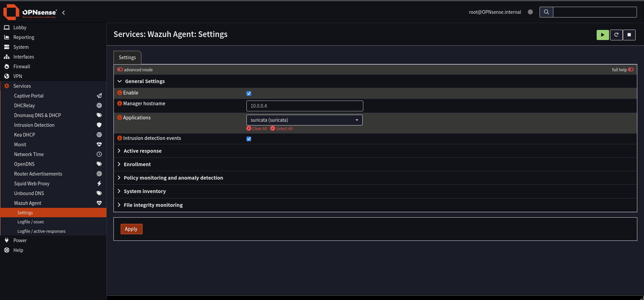Click the search magnifier icon
The image size is (644, 300).
[546, 12]
